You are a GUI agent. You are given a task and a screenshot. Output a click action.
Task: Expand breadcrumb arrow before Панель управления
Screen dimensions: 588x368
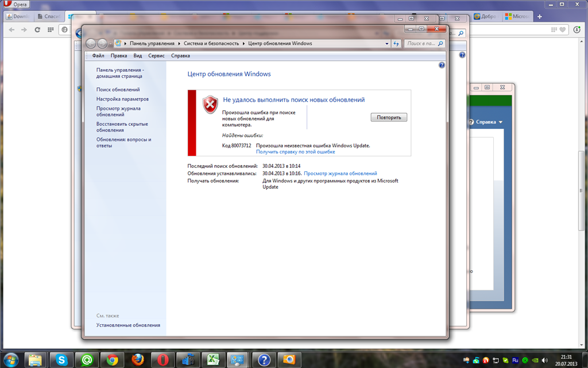click(x=125, y=44)
